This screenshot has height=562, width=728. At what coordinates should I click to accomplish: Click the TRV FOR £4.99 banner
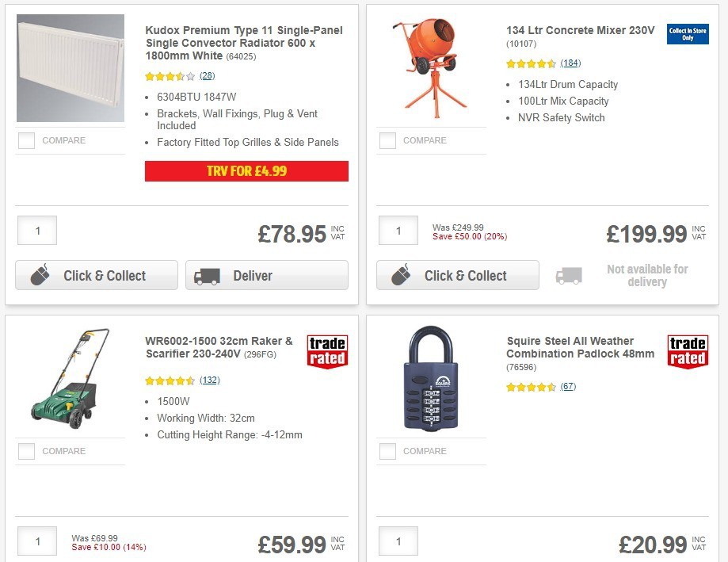pos(246,171)
